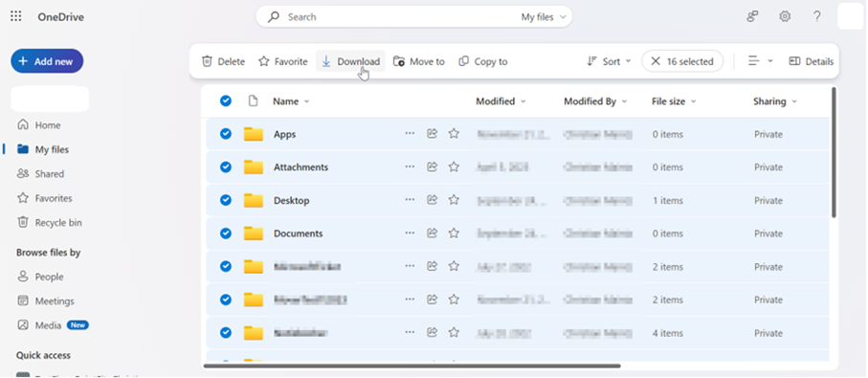Screen dimensions: 868x378
Task: Open more actions for Documents folder
Action: [x=410, y=233]
